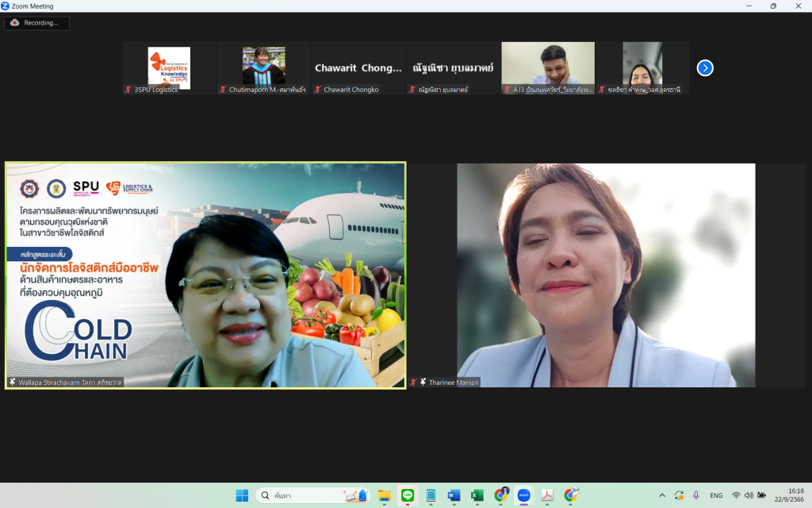This screenshot has width=812, height=508.
Task: Click the Recording... indicator button
Action: click(x=36, y=23)
